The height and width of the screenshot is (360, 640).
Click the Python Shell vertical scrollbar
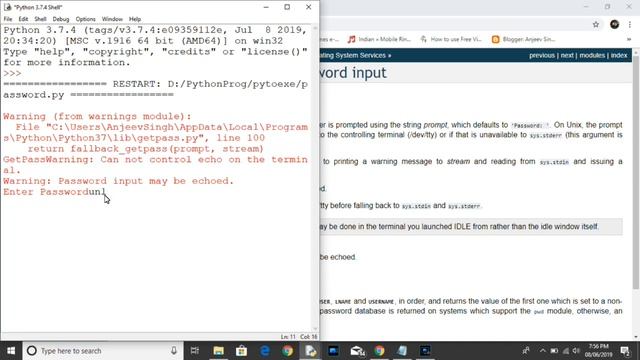[x=315, y=178]
